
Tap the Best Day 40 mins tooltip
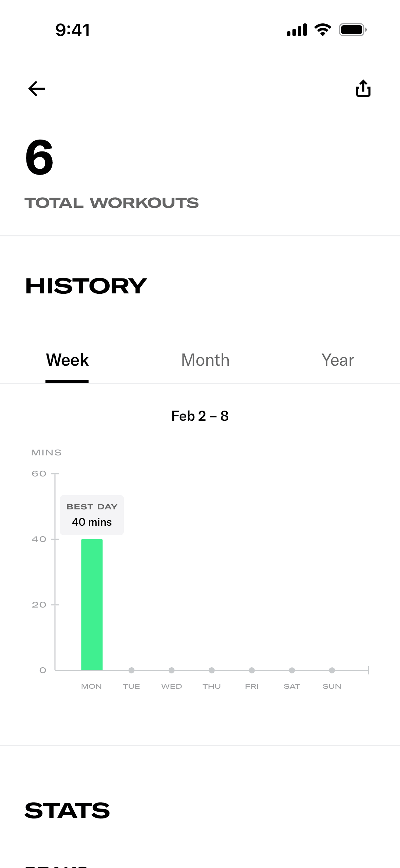pyautogui.click(x=92, y=515)
